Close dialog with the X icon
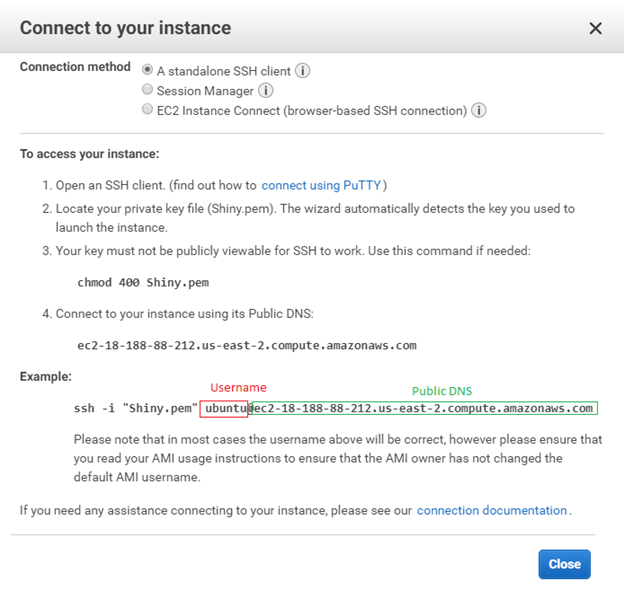The height and width of the screenshot is (590, 624). click(595, 28)
